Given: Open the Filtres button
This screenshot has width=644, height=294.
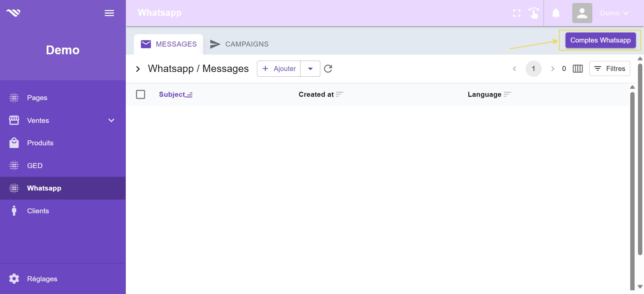Looking at the screenshot, I should tap(609, 69).
